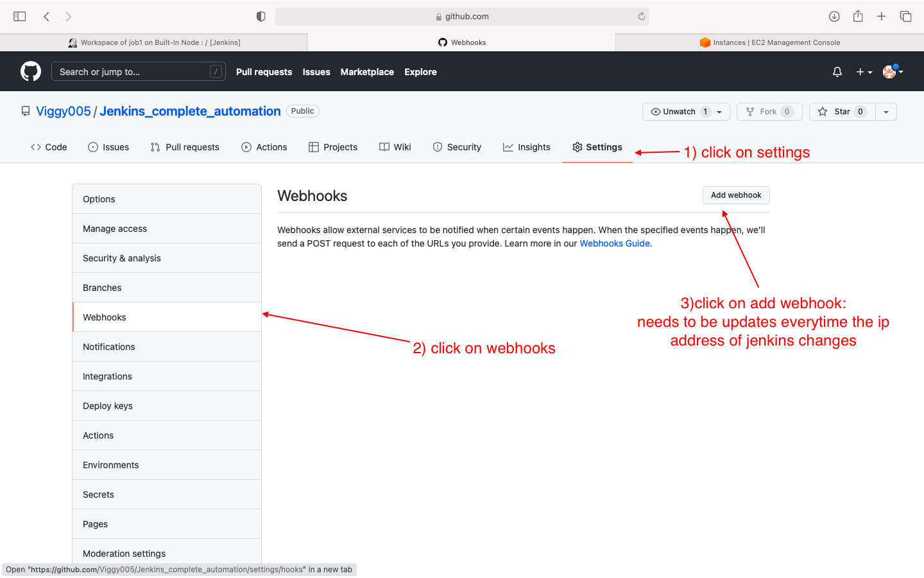Click the slash shortcut key in search box
Screen dimensions: 924x578
216,71
